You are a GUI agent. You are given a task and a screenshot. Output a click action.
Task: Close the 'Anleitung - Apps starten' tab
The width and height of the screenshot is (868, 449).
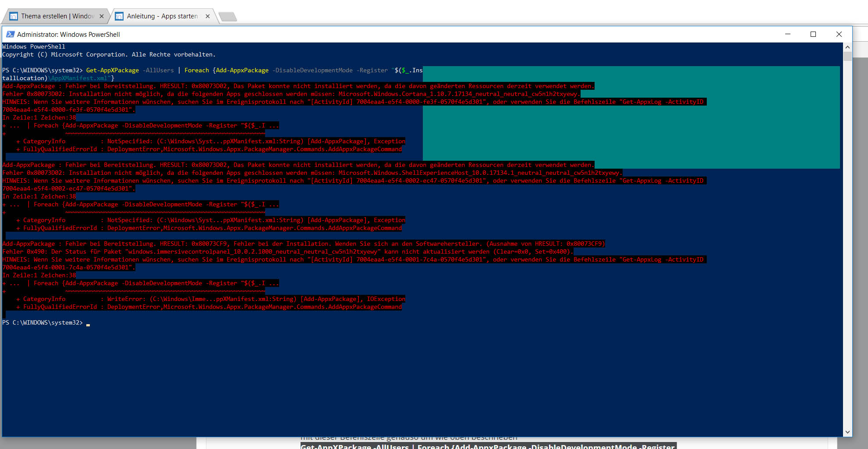click(x=208, y=16)
